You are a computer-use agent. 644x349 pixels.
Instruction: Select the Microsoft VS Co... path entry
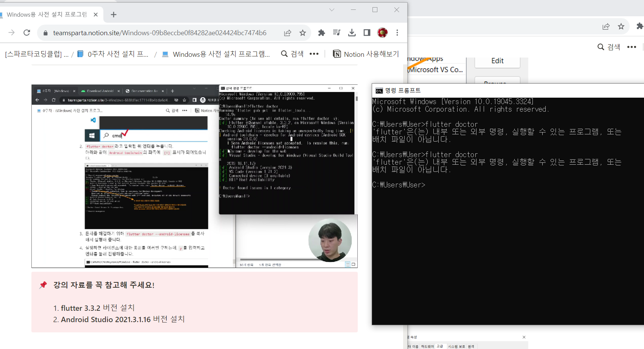(x=436, y=70)
